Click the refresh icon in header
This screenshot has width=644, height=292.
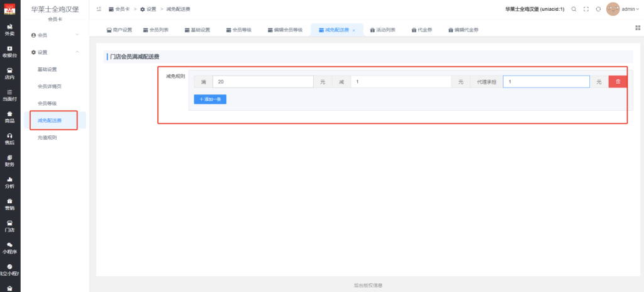click(598, 9)
